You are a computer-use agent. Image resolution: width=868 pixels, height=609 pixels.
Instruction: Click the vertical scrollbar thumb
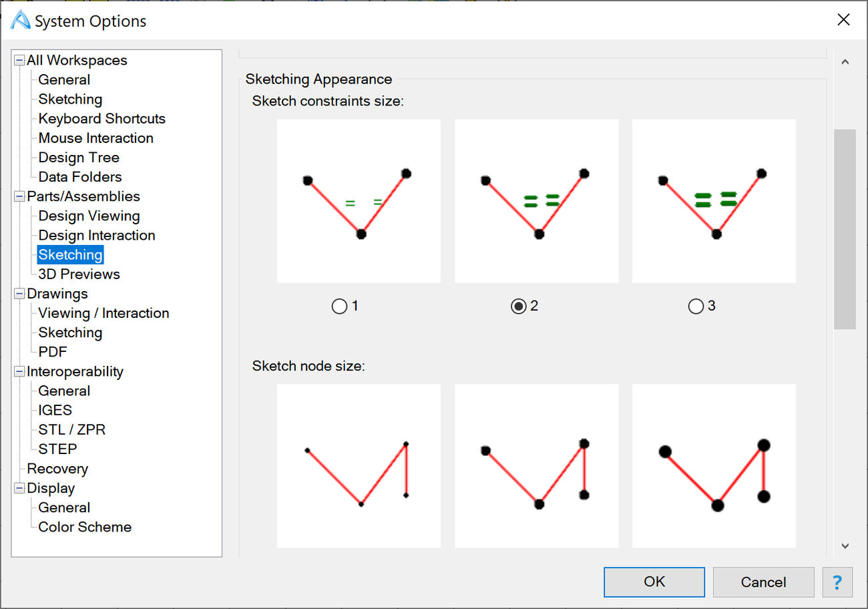coord(845,229)
